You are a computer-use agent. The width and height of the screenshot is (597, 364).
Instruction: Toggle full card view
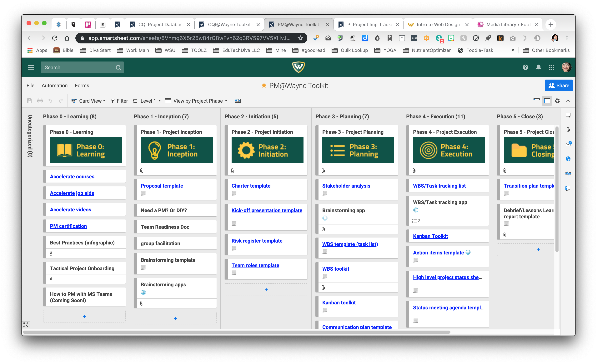547,101
